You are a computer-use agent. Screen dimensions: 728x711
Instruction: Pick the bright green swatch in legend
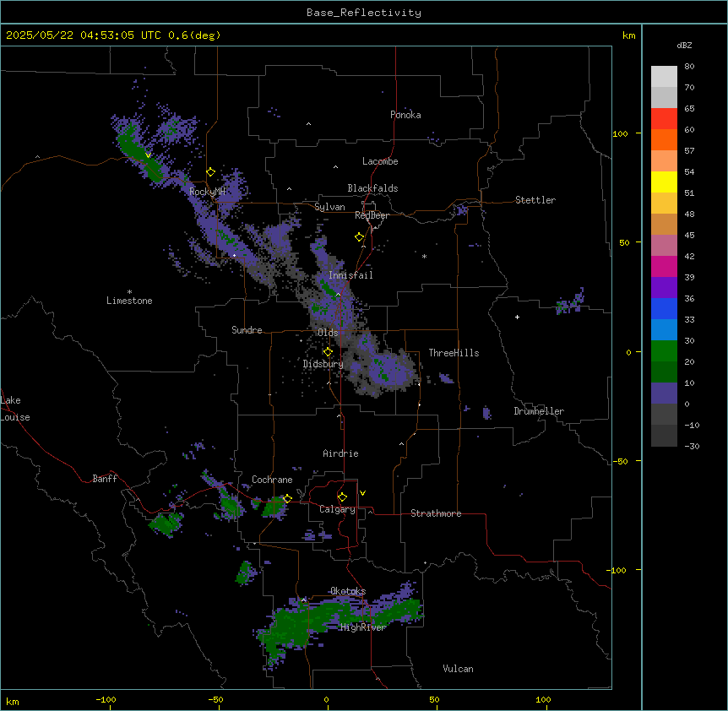pos(664,351)
